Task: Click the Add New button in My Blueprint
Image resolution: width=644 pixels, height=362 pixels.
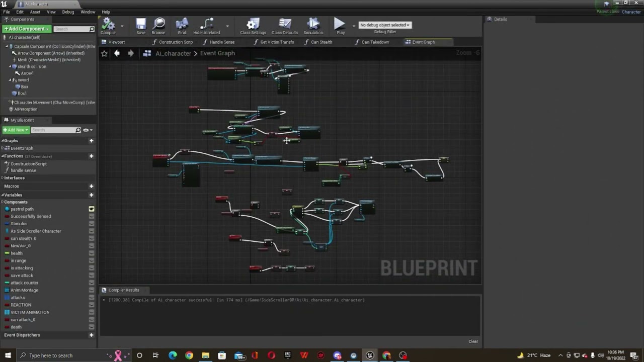Action: pyautogui.click(x=16, y=130)
